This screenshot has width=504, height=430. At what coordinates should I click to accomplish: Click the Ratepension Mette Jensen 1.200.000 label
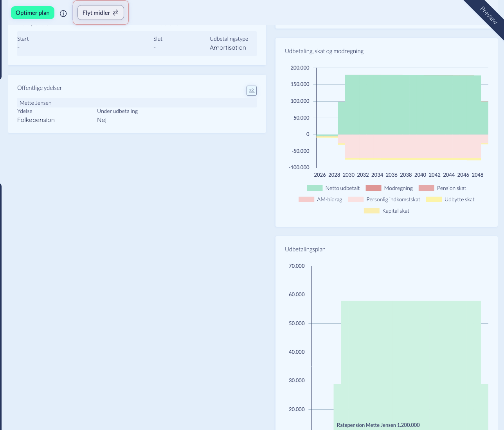378,425
